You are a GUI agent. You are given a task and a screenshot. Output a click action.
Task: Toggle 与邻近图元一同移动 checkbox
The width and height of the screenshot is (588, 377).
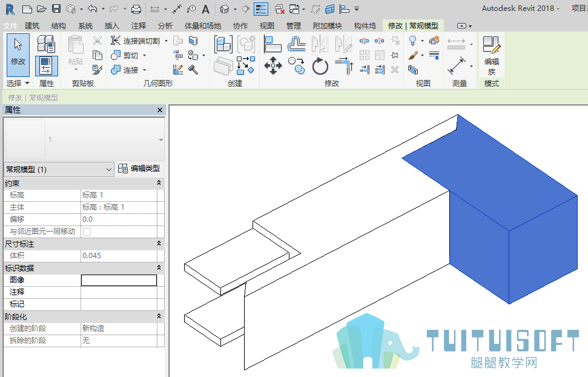coord(87,232)
